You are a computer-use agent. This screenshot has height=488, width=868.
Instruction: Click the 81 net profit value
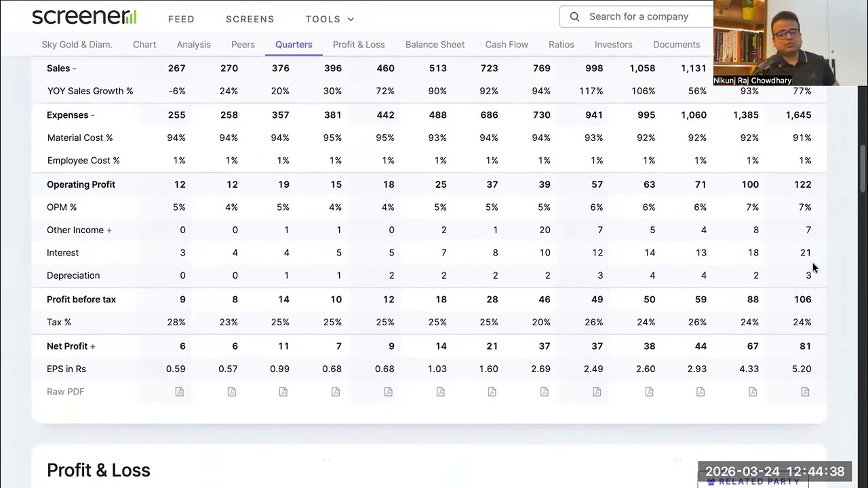tap(806, 346)
